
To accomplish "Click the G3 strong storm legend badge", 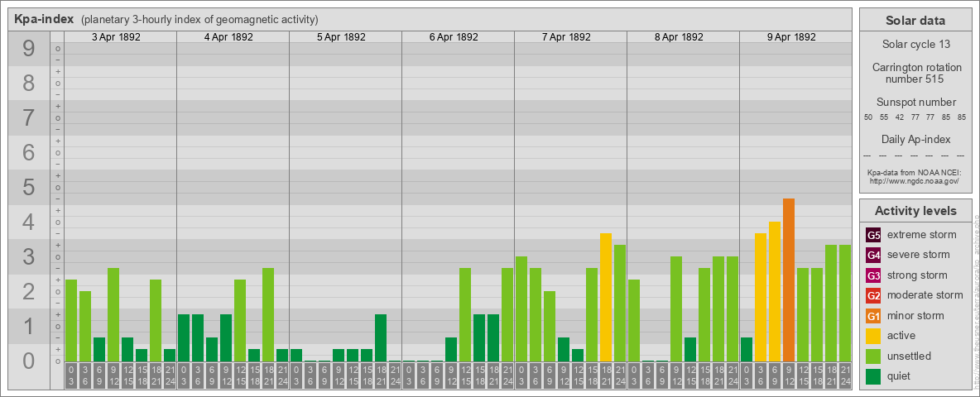I will (x=874, y=275).
